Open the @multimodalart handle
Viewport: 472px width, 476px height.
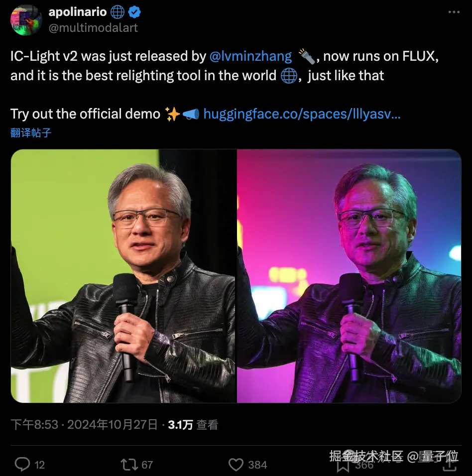(93, 27)
